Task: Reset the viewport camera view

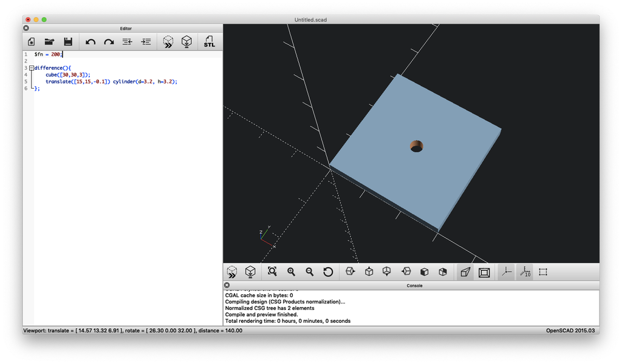Action: click(329, 272)
